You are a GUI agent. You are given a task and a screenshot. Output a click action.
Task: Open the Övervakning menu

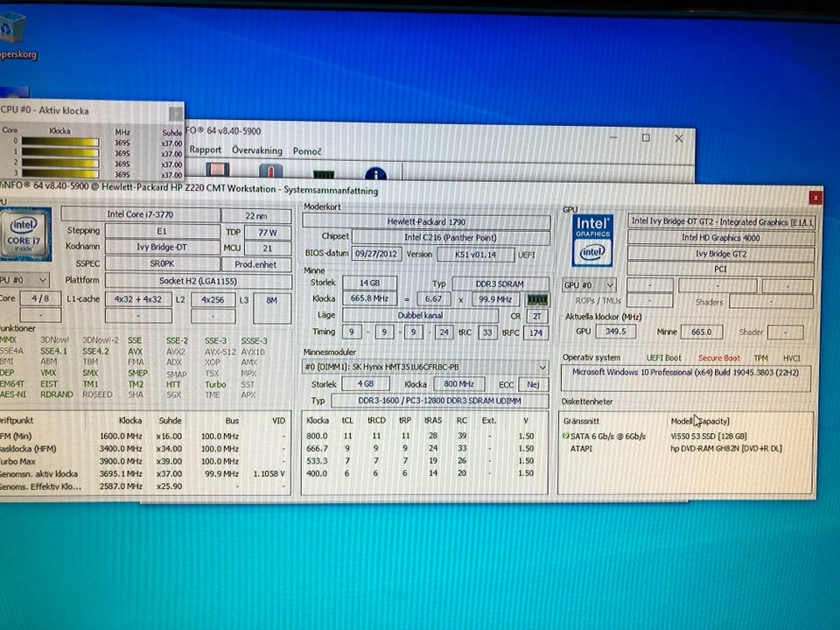(x=257, y=150)
